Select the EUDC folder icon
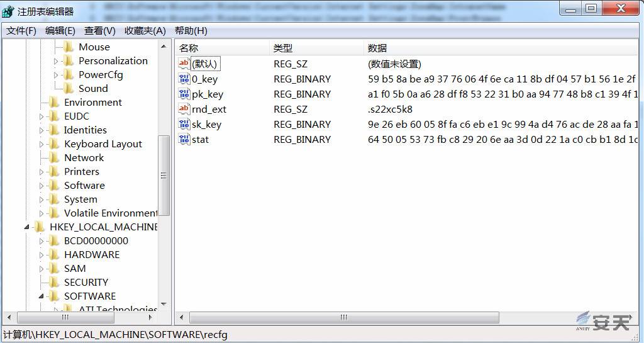 pyautogui.click(x=54, y=116)
